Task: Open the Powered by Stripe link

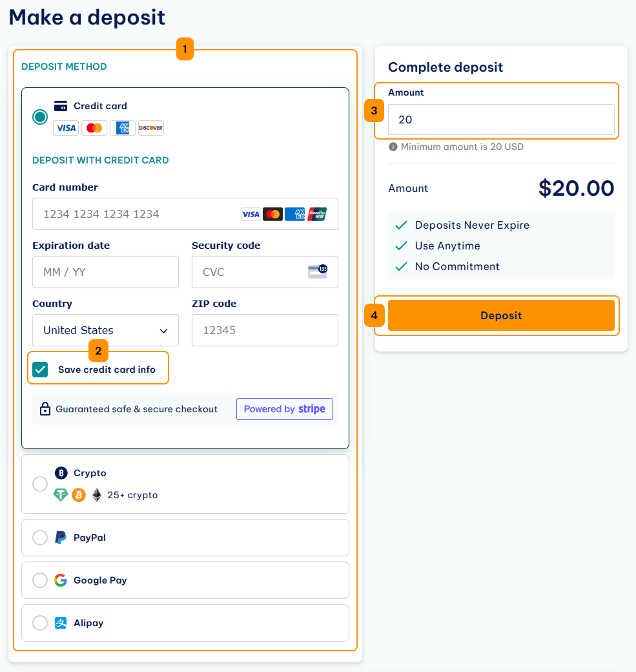Action: (x=284, y=409)
